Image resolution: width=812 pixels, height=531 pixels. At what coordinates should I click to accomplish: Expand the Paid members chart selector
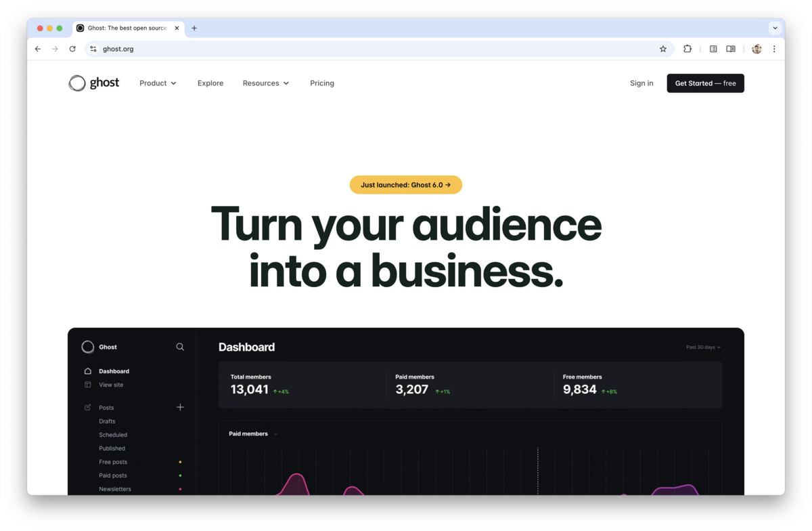[x=254, y=434]
